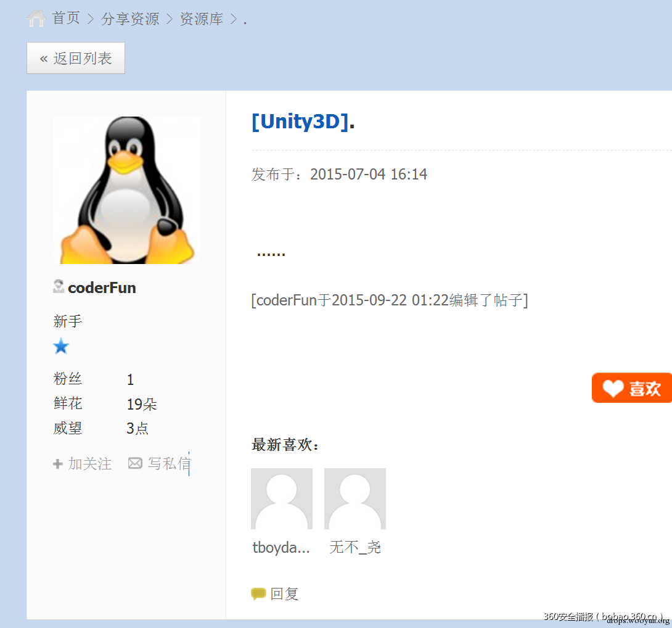Click the yellow speech bubble reply icon
The height and width of the screenshot is (628, 672).
(x=258, y=593)
